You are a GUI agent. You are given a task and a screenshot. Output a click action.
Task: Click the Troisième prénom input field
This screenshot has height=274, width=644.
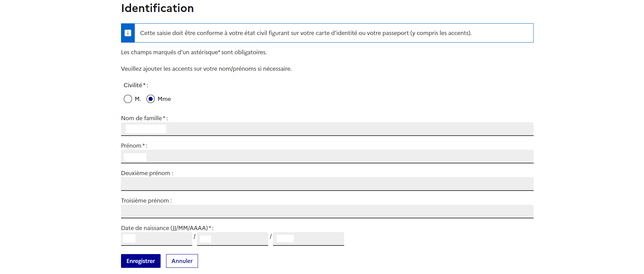pyautogui.click(x=327, y=212)
